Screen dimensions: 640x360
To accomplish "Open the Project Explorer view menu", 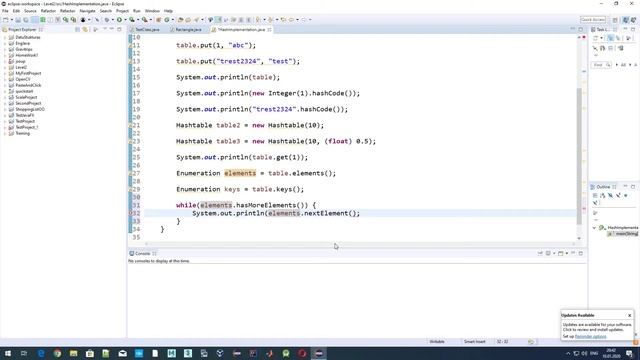I will point(104,30).
